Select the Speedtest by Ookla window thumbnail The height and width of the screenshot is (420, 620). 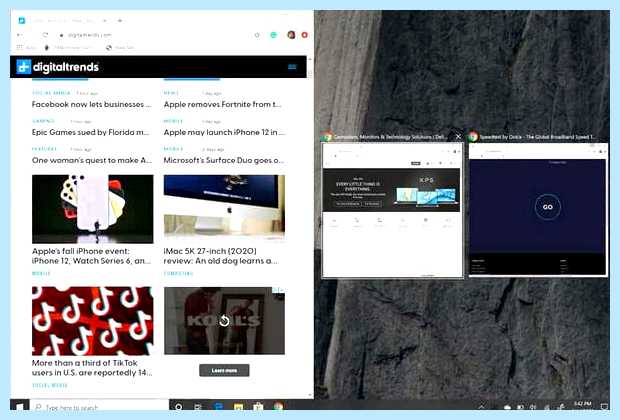click(538, 210)
